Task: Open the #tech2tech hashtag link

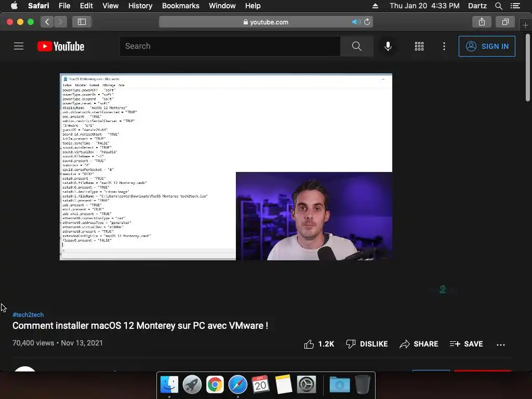Action: pyautogui.click(x=28, y=315)
